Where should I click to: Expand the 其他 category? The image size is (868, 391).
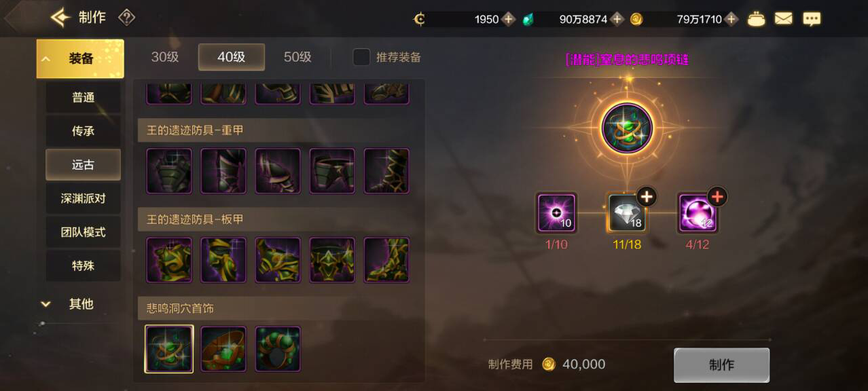[80, 304]
